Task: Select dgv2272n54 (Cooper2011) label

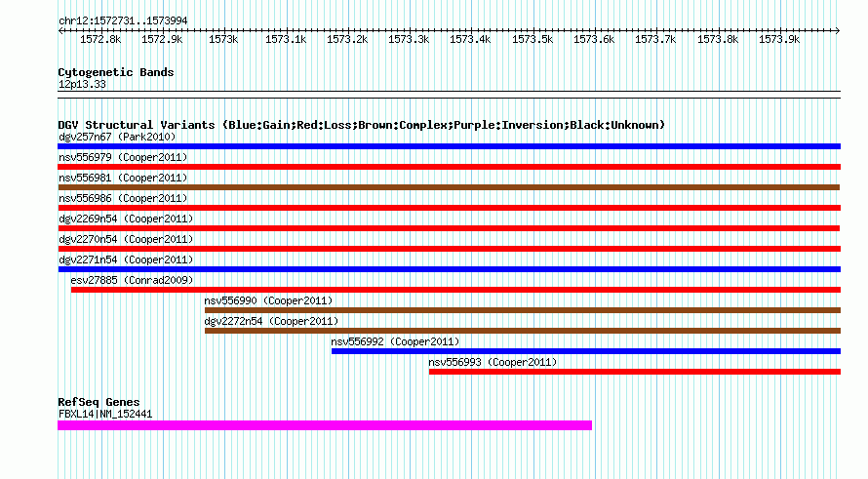Action: click(x=271, y=321)
